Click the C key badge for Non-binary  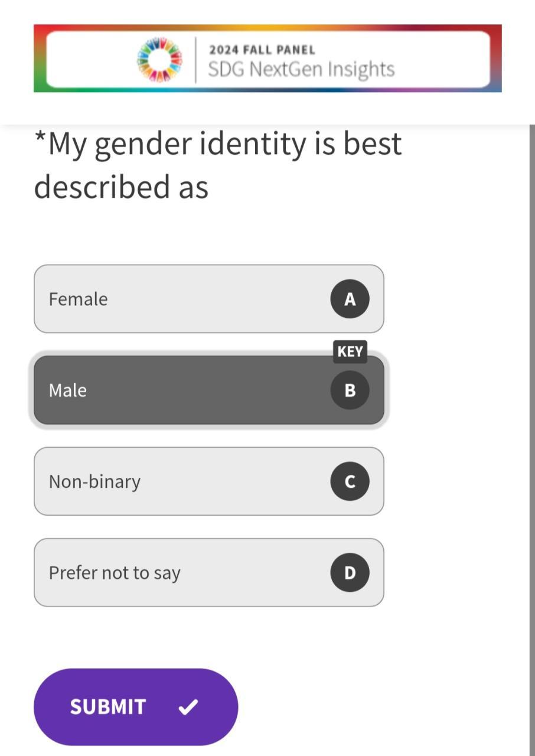pos(350,481)
